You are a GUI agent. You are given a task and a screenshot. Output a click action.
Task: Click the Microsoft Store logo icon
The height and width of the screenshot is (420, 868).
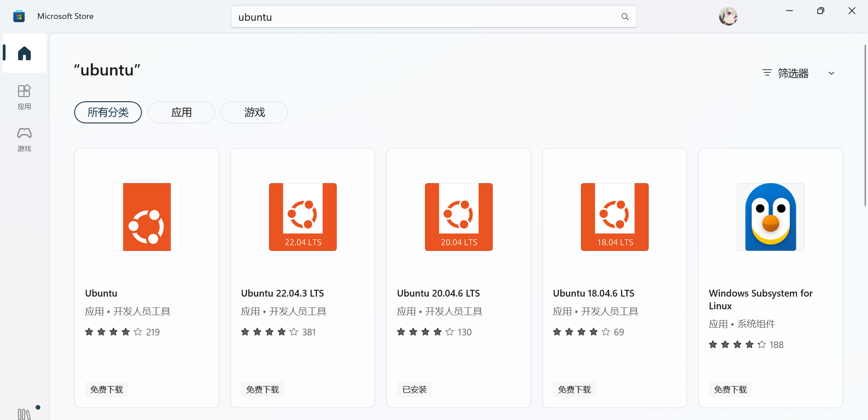click(19, 16)
